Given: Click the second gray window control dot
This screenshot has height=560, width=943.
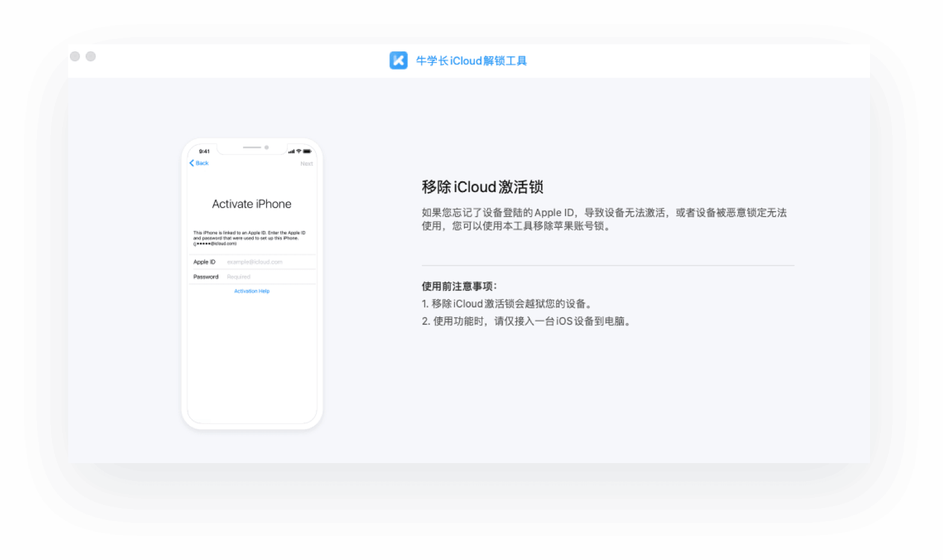Looking at the screenshot, I should (91, 56).
